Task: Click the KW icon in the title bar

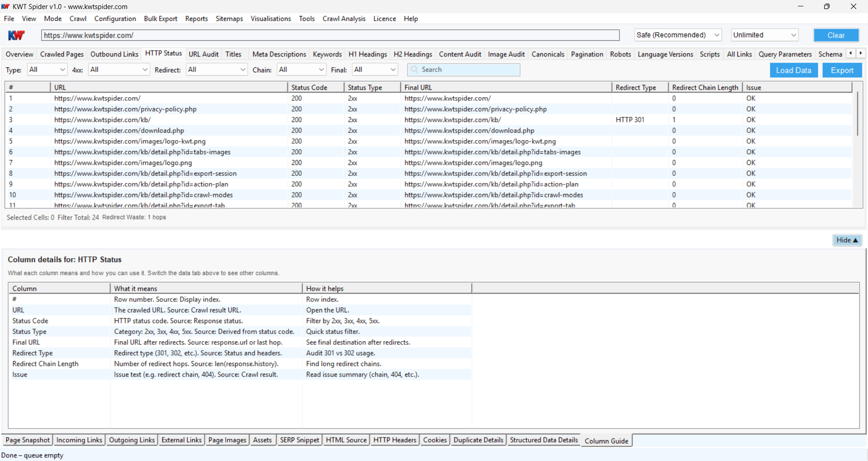Action: tap(5, 6)
